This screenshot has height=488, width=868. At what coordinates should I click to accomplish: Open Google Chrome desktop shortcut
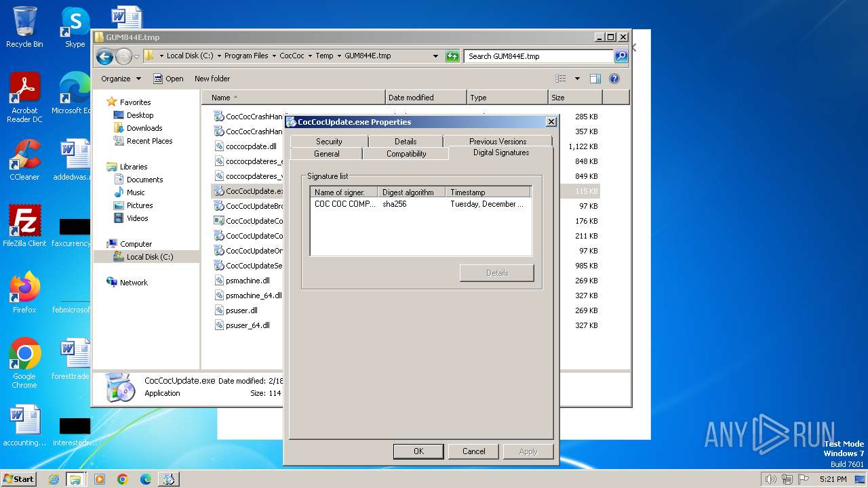[24, 363]
